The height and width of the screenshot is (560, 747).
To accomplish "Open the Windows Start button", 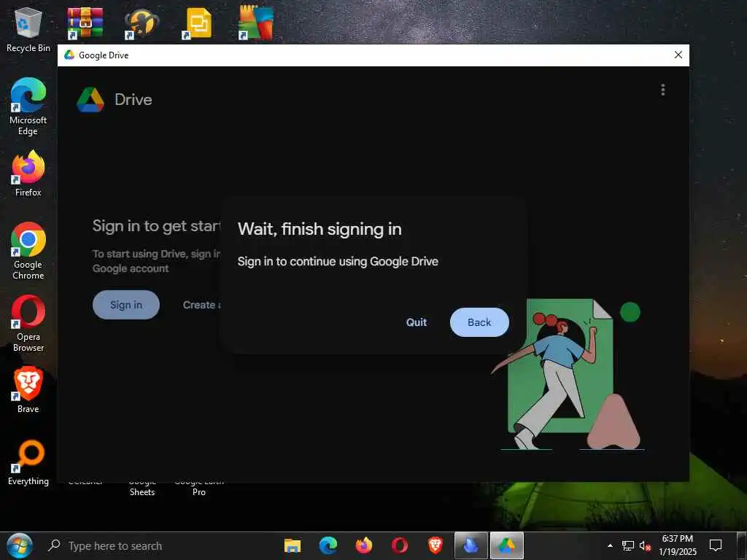I will click(x=20, y=545).
